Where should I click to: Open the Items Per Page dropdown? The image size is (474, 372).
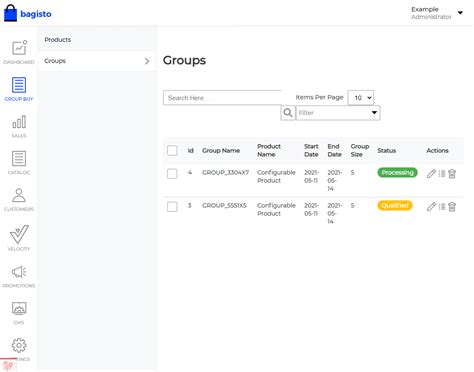(361, 98)
